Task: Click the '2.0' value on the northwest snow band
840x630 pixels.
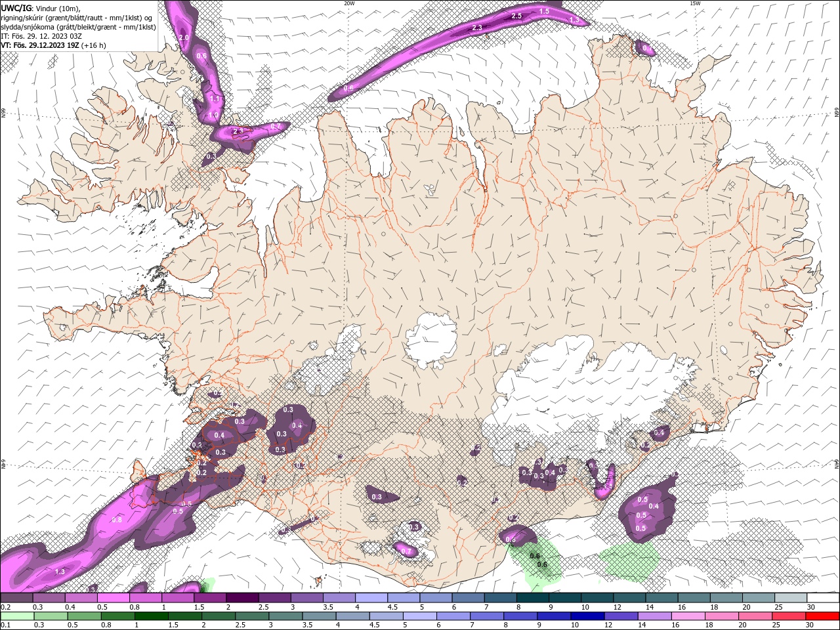Action: (184, 38)
